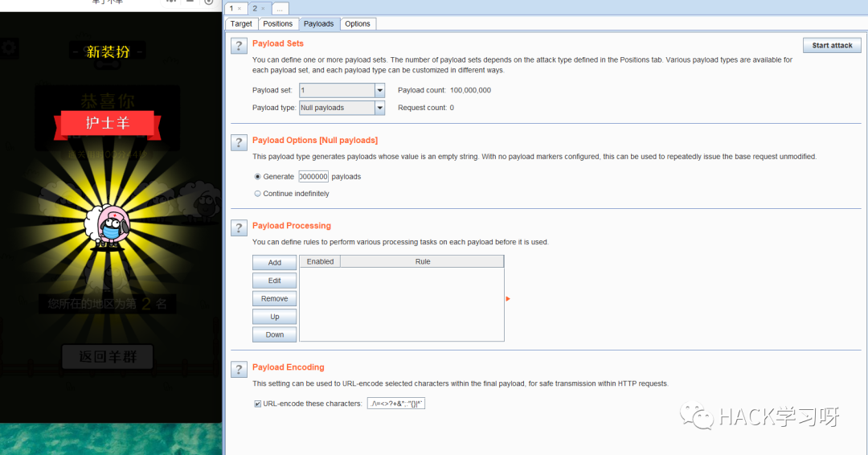This screenshot has width=868, height=455.
Task: Click the 新装扮 title in game window
Action: (x=108, y=51)
